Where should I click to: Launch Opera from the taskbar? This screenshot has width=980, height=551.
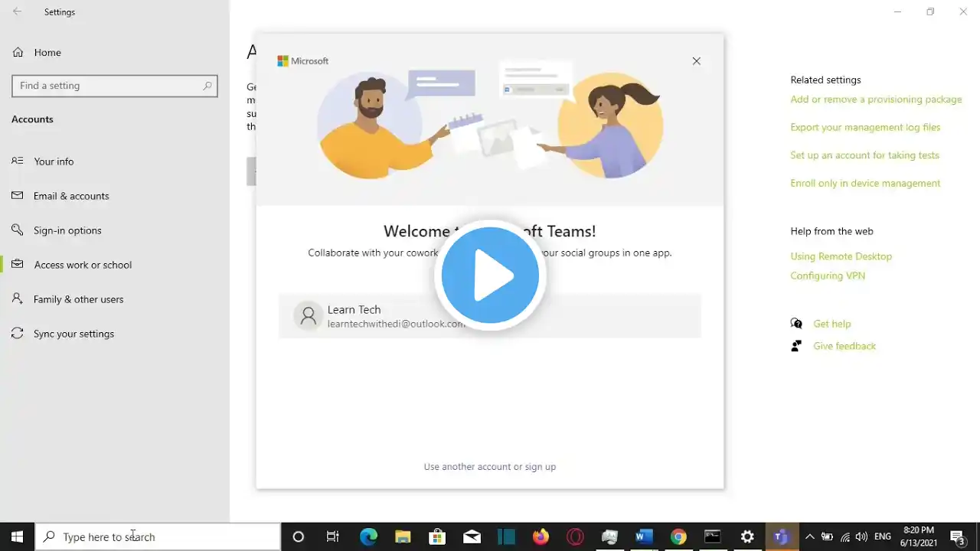pos(575,536)
